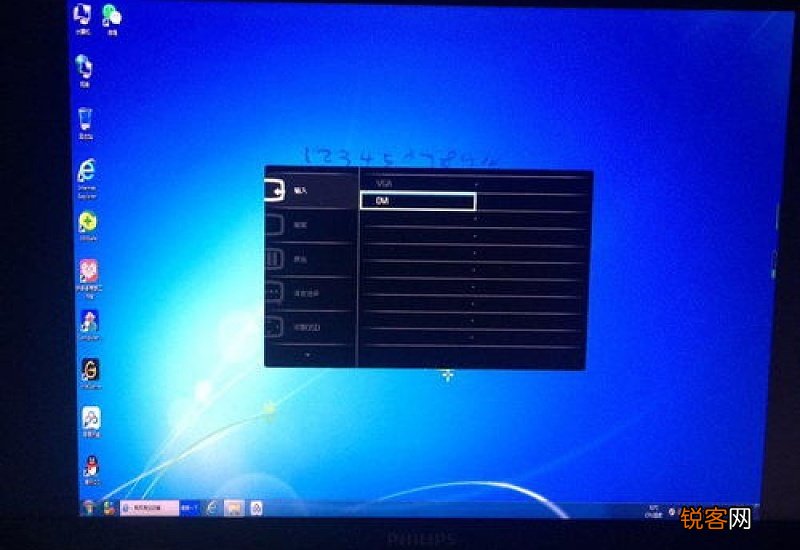Select the OSD settings category icon
The height and width of the screenshot is (550, 800).
pos(274,327)
